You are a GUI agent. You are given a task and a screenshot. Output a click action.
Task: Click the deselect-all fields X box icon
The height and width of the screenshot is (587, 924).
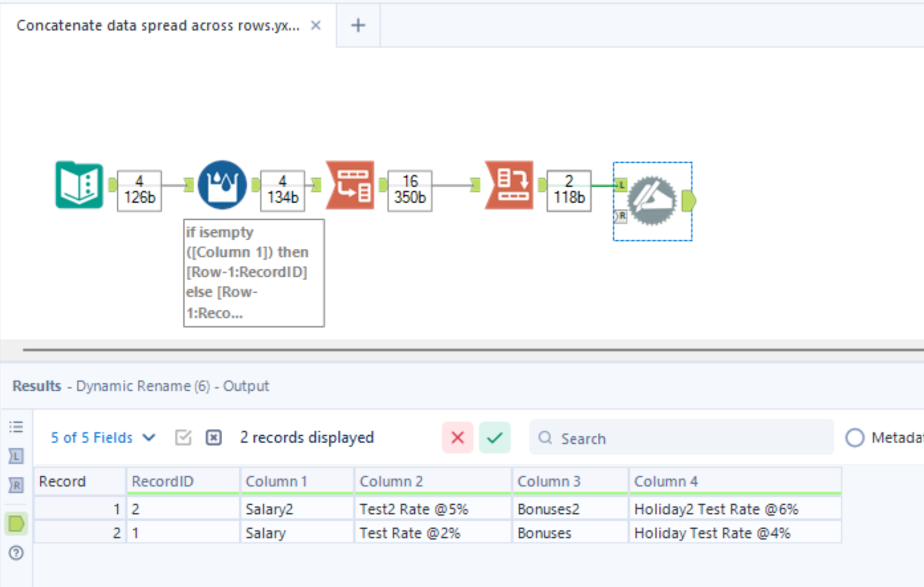coord(214,438)
